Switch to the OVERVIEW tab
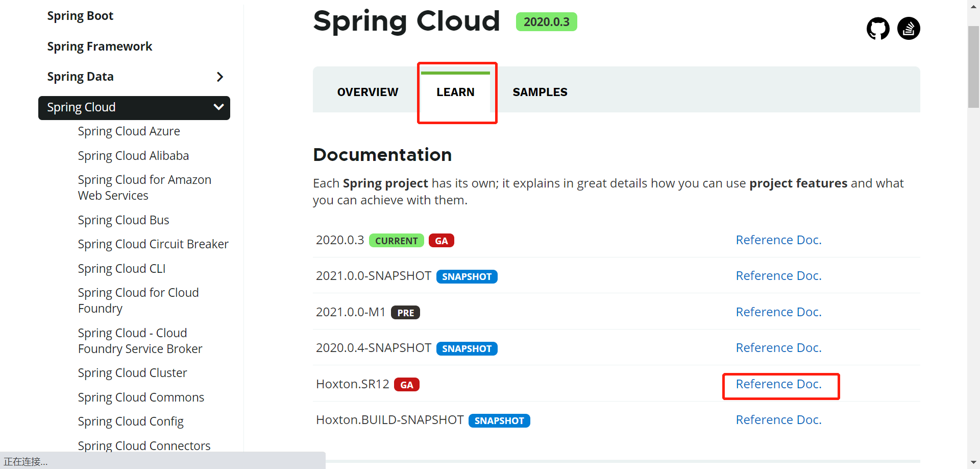The width and height of the screenshot is (980, 469). point(367,92)
